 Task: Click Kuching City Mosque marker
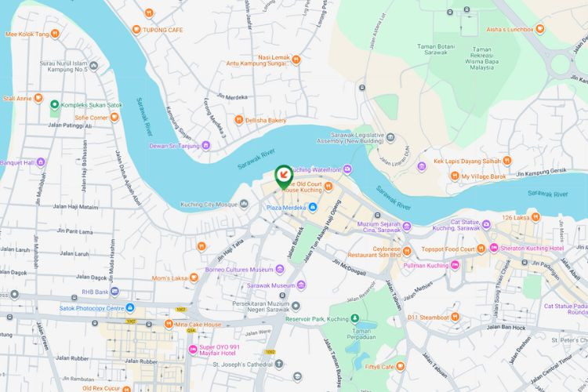click(x=244, y=204)
